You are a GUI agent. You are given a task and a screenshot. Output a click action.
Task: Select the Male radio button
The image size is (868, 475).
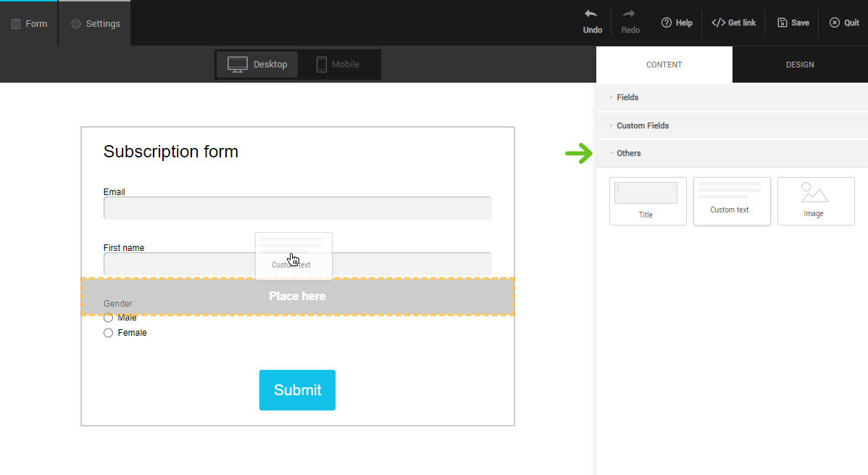tap(109, 318)
